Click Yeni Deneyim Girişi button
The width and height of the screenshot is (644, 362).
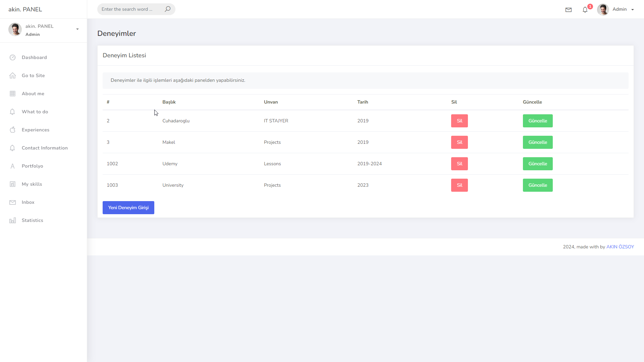click(128, 207)
